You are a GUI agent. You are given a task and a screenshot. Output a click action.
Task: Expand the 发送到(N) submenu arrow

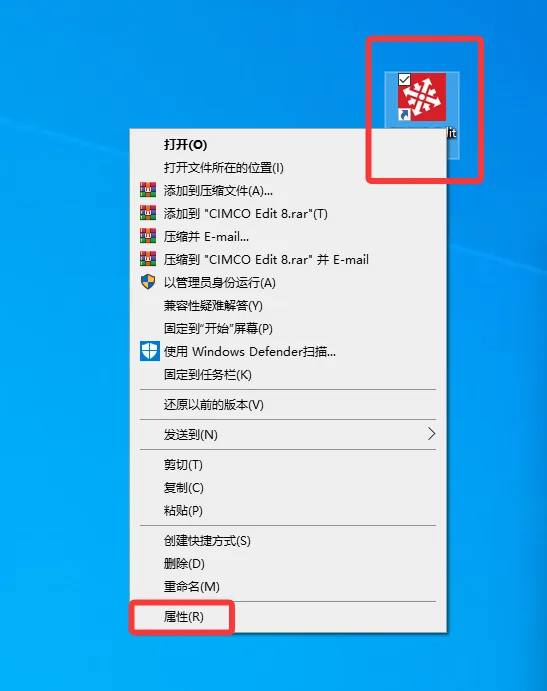pyautogui.click(x=431, y=434)
